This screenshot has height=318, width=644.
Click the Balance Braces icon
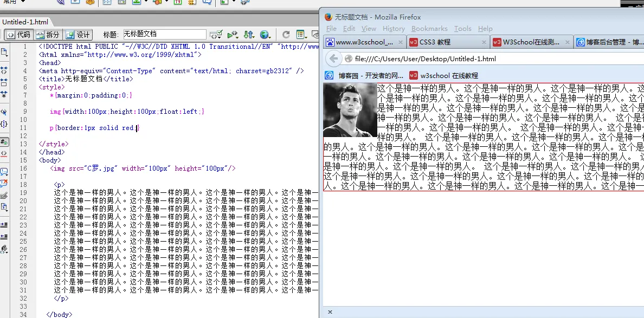[4, 124]
